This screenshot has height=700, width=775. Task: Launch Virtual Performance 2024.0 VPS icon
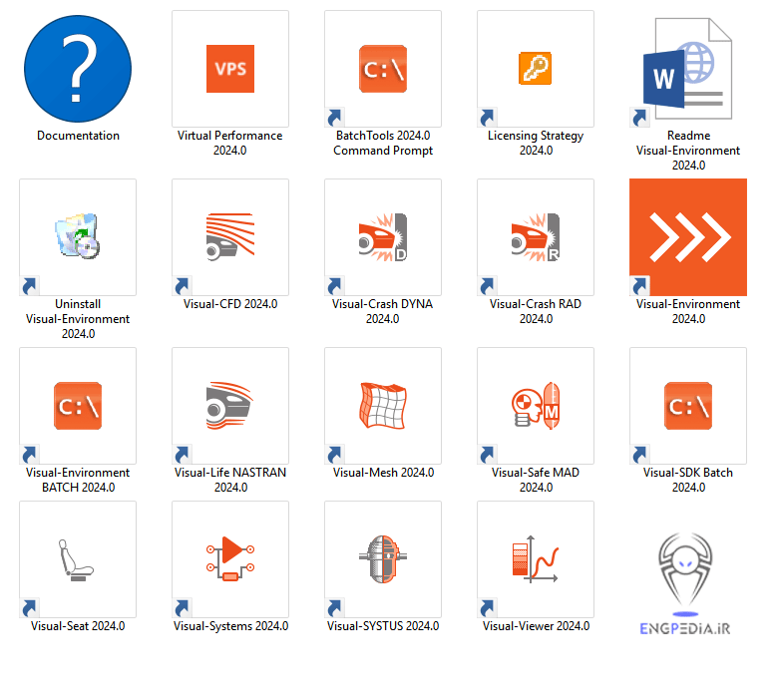tap(230, 69)
